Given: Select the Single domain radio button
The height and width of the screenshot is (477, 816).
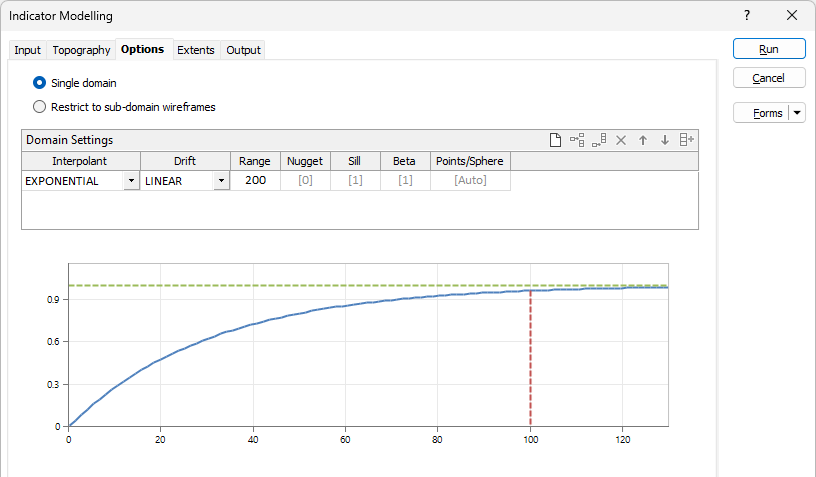Looking at the screenshot, I should coord(40,83).
